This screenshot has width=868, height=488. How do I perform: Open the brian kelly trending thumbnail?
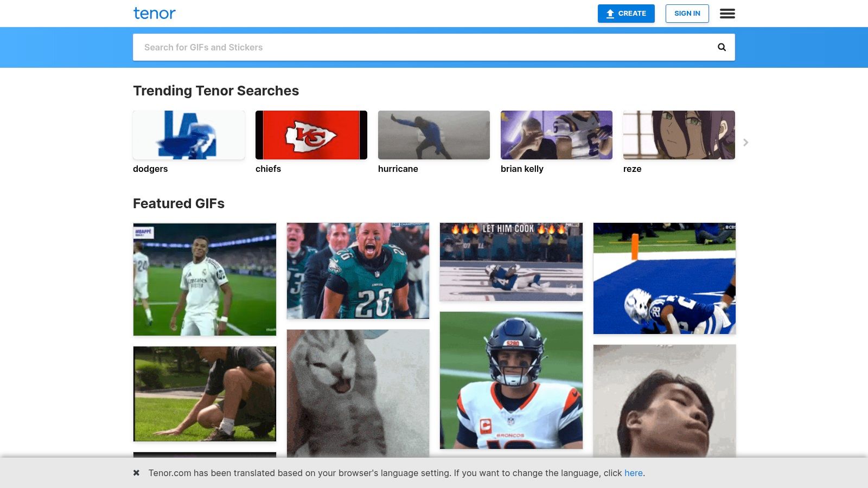point(557,135)
